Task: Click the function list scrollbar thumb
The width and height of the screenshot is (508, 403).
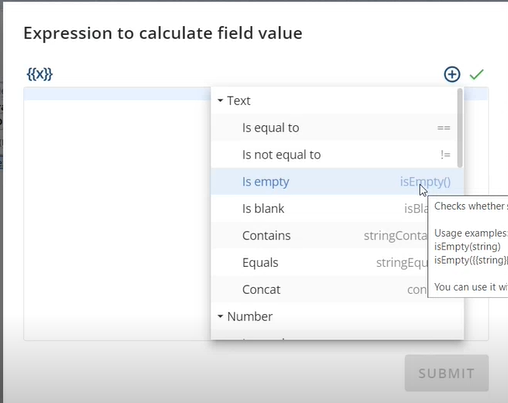Action: click(460, 128)
